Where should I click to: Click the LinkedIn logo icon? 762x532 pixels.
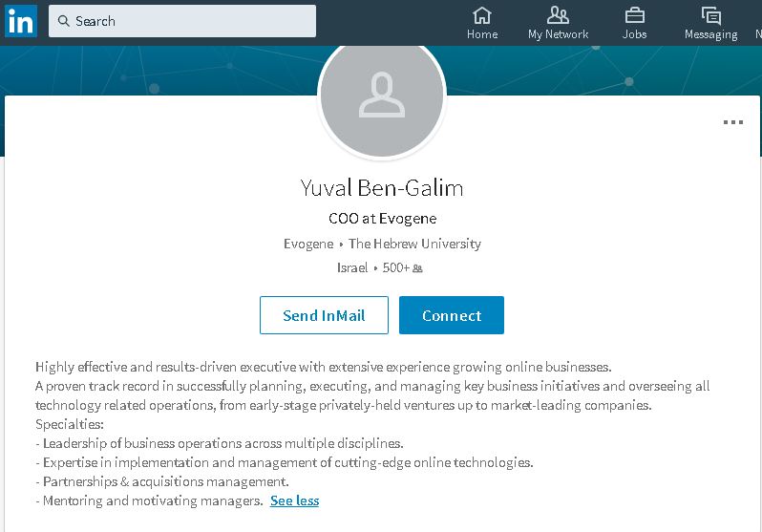(x=20, y=20)
